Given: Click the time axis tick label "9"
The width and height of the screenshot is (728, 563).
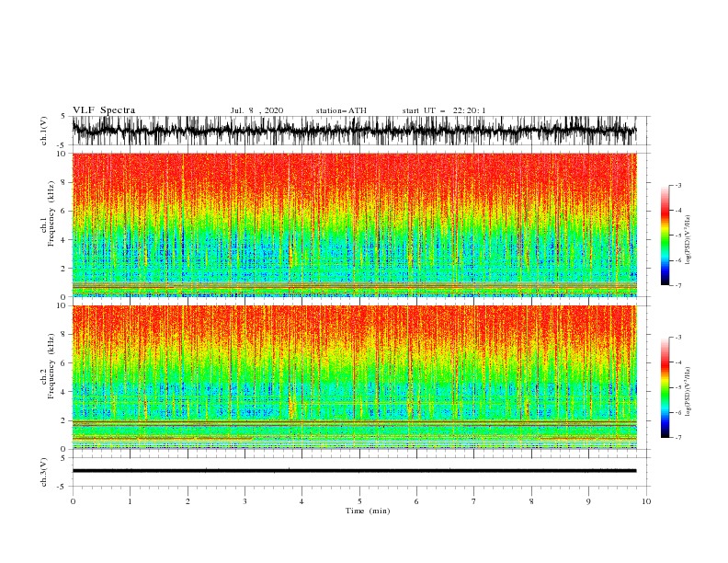Looking at the screenshot, I should tap(588, 501).
